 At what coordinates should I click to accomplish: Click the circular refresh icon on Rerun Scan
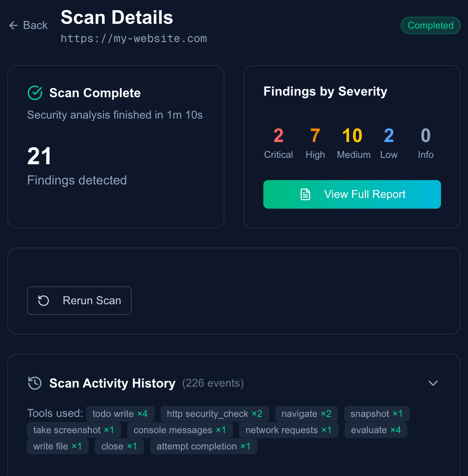(43, 301)
